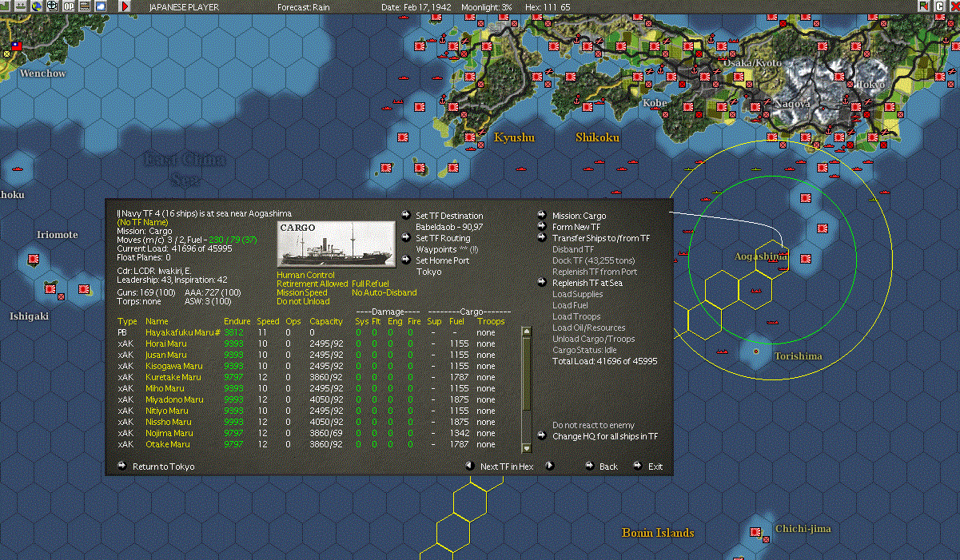This screenshot has height=560, width=960.
Task: Click the ship silhouette toolbar icon
Action: pyautogui.click(x=20, y=6)
